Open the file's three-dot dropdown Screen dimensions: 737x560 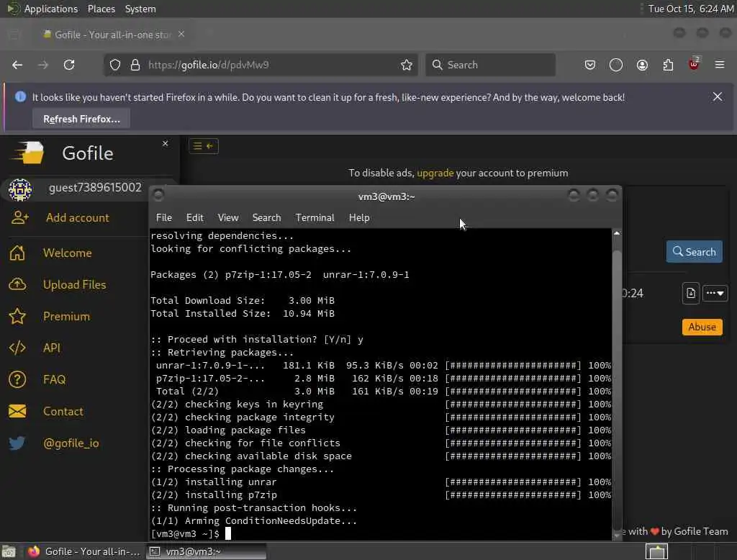coord(715,294)
